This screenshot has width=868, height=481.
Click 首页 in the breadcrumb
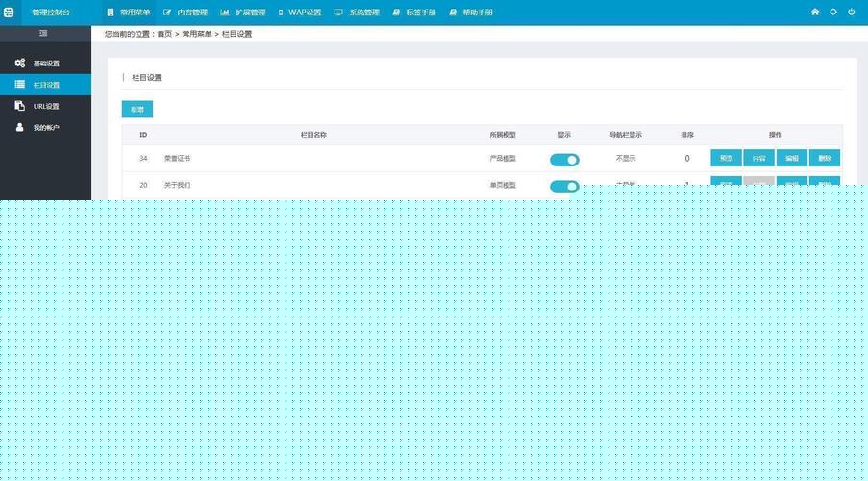(164, 34)
